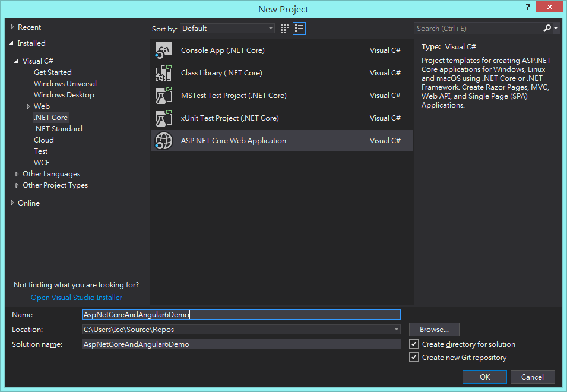567x392 pixels.
Task: Click the xUnit Test Project template icon
Action: point(164,118)
